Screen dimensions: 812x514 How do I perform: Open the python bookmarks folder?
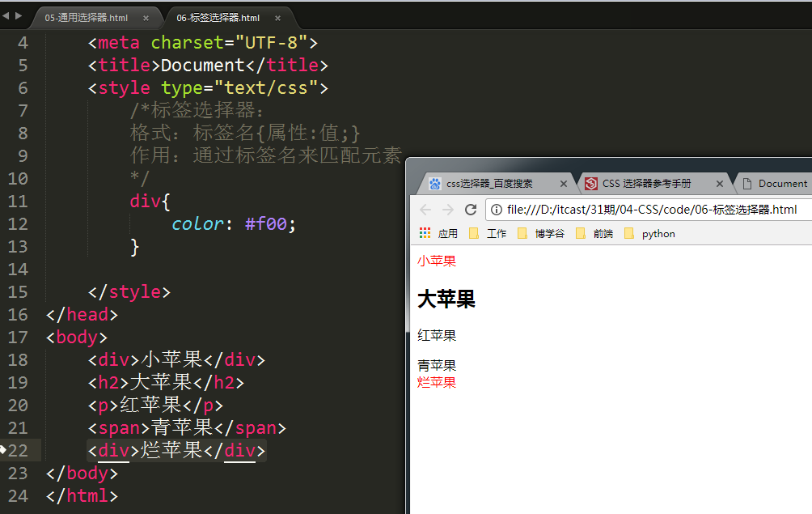(x=649, y=234)
